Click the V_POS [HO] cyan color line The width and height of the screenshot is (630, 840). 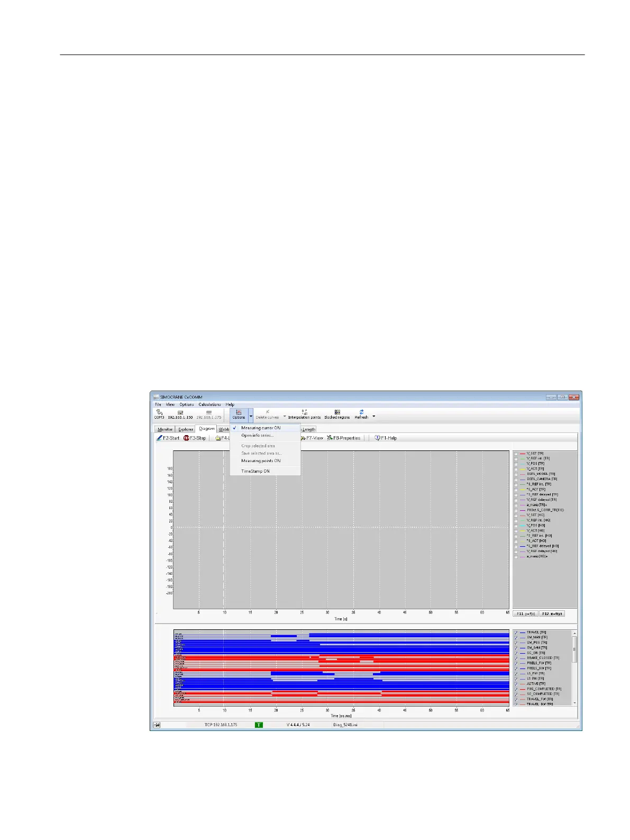pos(522,526)
